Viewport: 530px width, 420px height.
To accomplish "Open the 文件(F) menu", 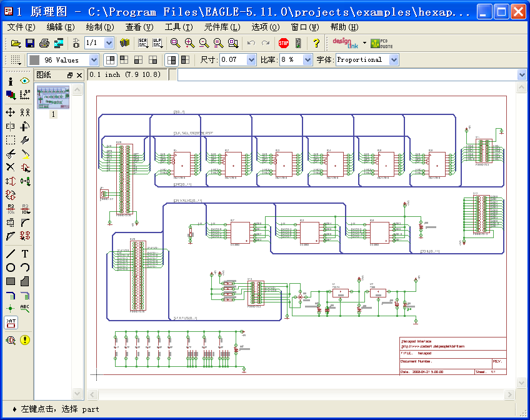I will point(21,27).
